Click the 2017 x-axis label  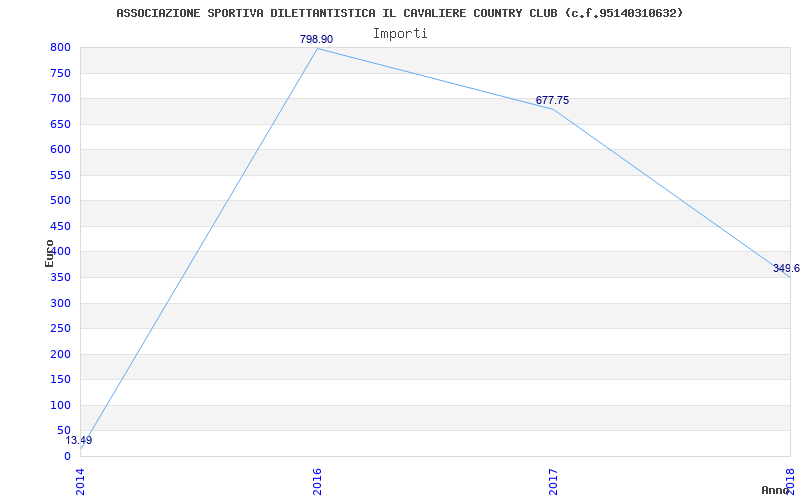554,482
